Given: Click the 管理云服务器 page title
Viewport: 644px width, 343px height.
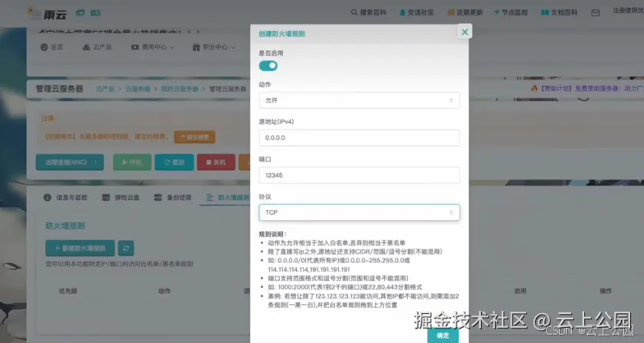Looking at the screenshot, I should tap(59, 89).
